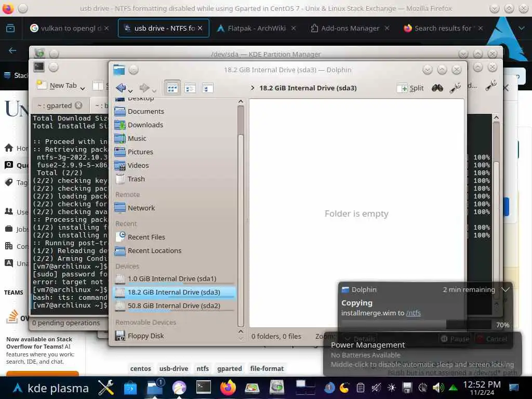
Task: Select 18.2 GiB Internal Drive (sda3) device
Action: (174, 292)
